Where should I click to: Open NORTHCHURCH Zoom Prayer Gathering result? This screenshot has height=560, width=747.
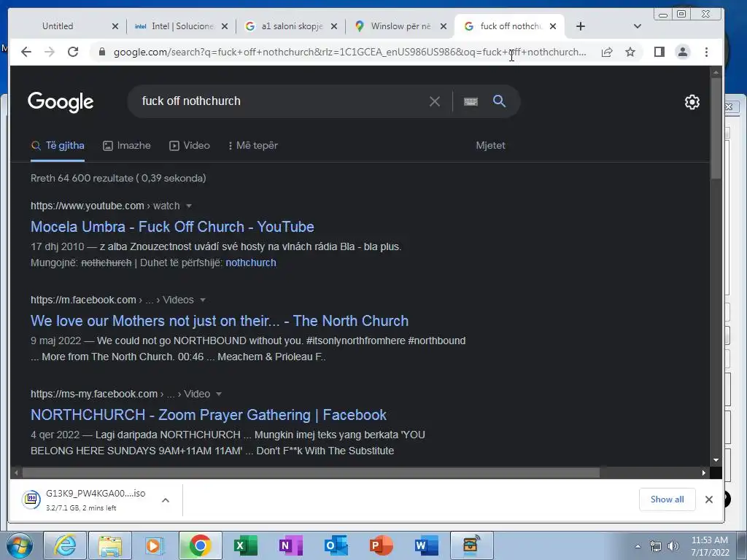pyautogui.click(x=209, y=415)
